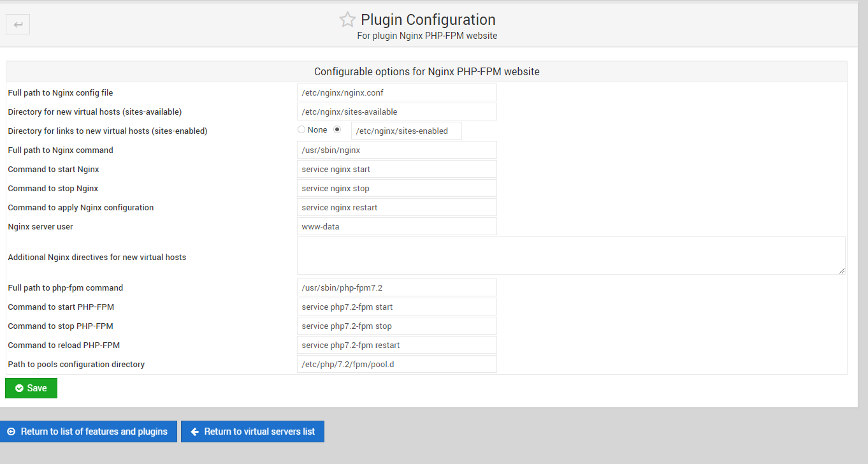The image size is (868, 464).
Task: Click the 'Command to stop Nginx' label
Action: point(53,189)
